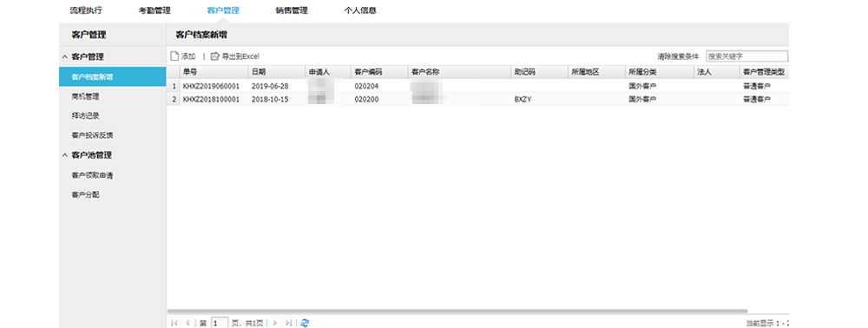The image size is (868, 328).
Task: Select row KHXZ2018100001
Action: point(477,99)
